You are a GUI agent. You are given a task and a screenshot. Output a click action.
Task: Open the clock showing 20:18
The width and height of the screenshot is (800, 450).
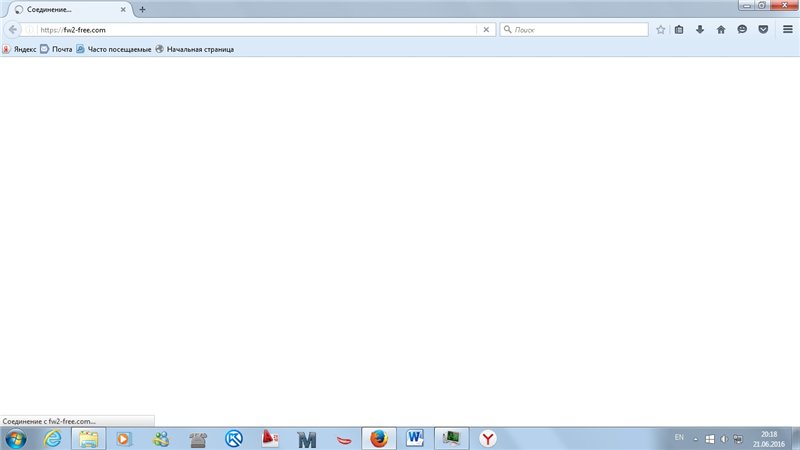click(x=769, y=439)
